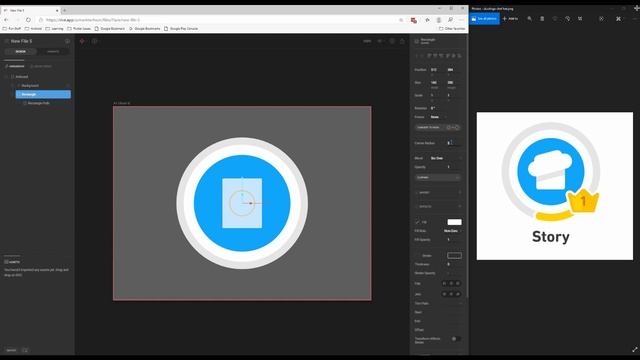Select the middle stroke Join option
This screenshot has height=360, width=640.
(x=451, y=294)
